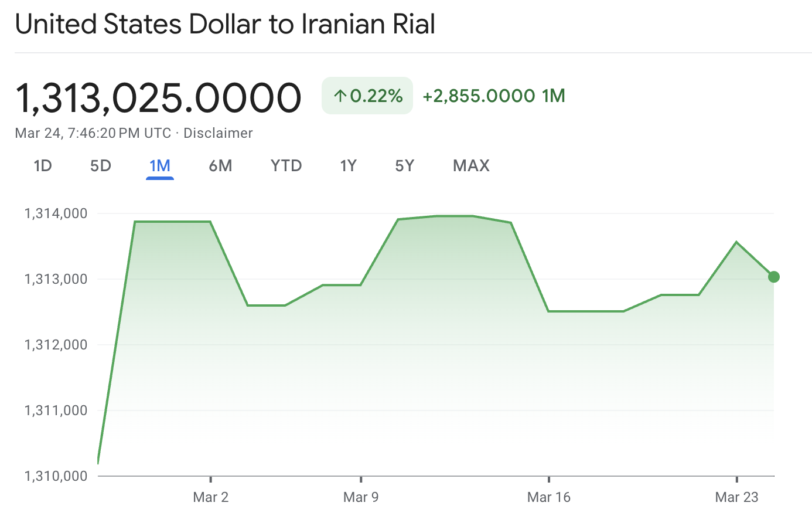
Task: Open the MAX historical chart view
Action: tap(470, 166)
